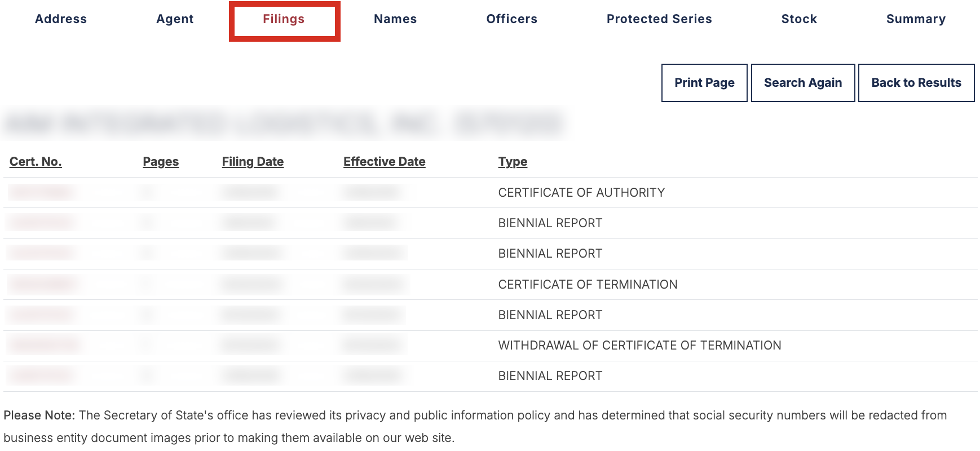
Task: Sort by Filing Date column header
Action: pyautogui.click(x=253, y=162)
